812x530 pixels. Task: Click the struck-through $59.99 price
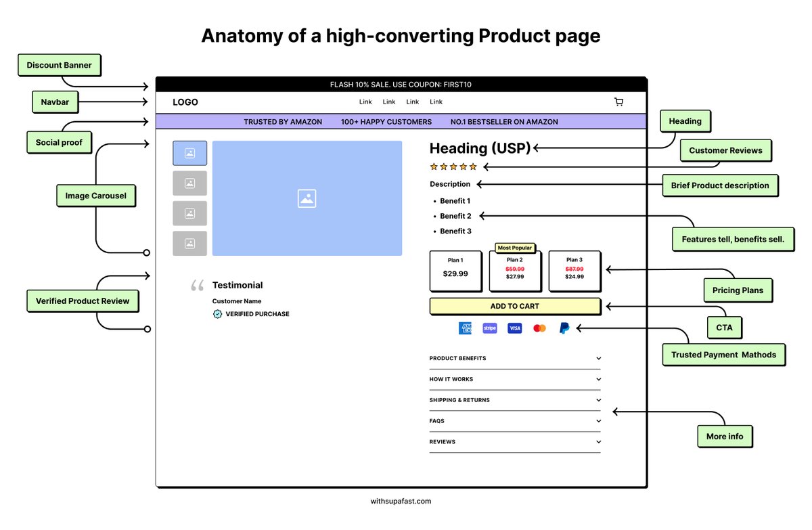515,269
